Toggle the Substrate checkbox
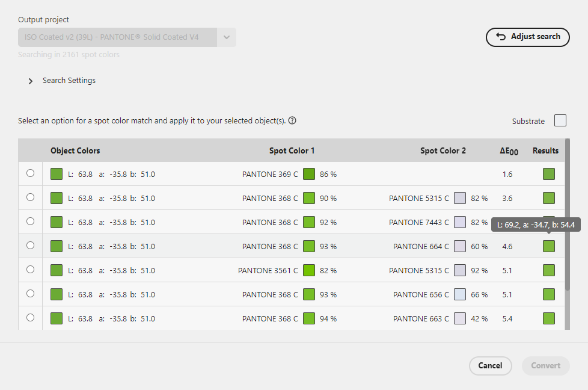The width and height of the screenshot is (588, 390). click(x=560, y=120)
